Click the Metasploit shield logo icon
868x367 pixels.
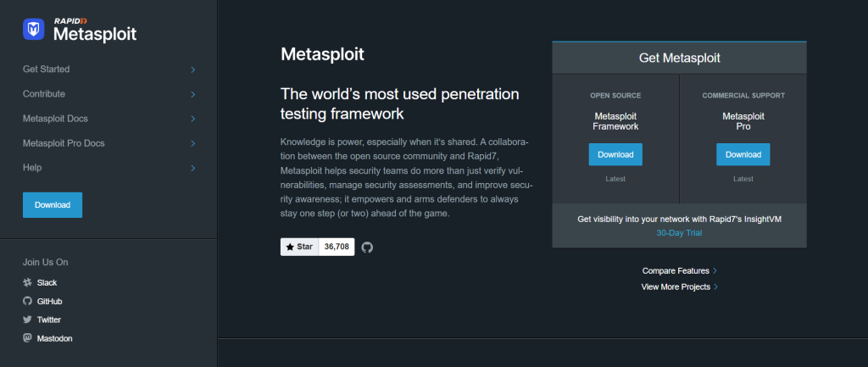34,30
